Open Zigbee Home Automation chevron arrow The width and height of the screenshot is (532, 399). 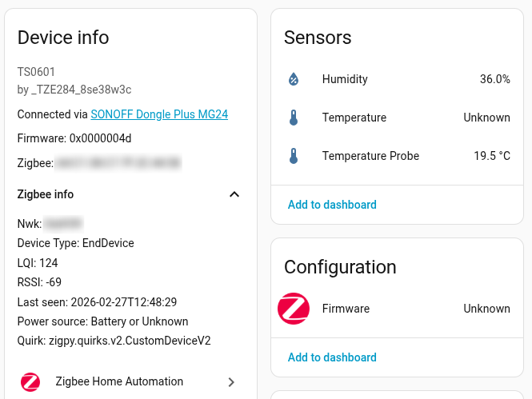coord(231,382)
